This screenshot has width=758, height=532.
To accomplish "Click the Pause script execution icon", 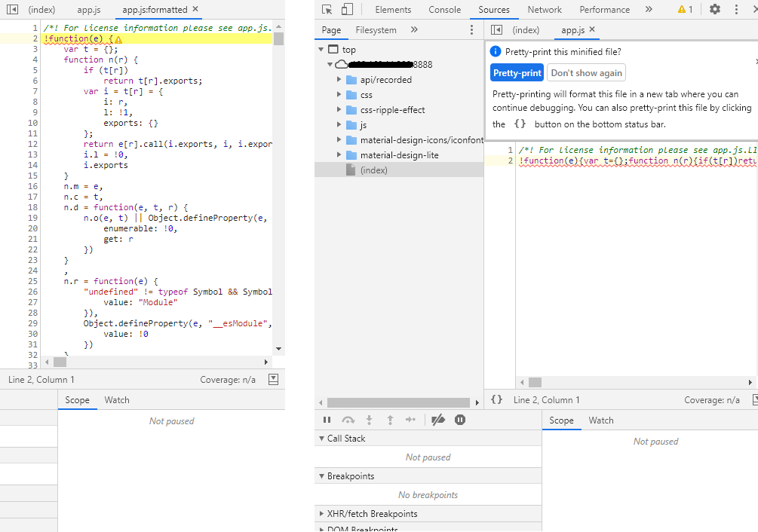I will click(327, 420).
